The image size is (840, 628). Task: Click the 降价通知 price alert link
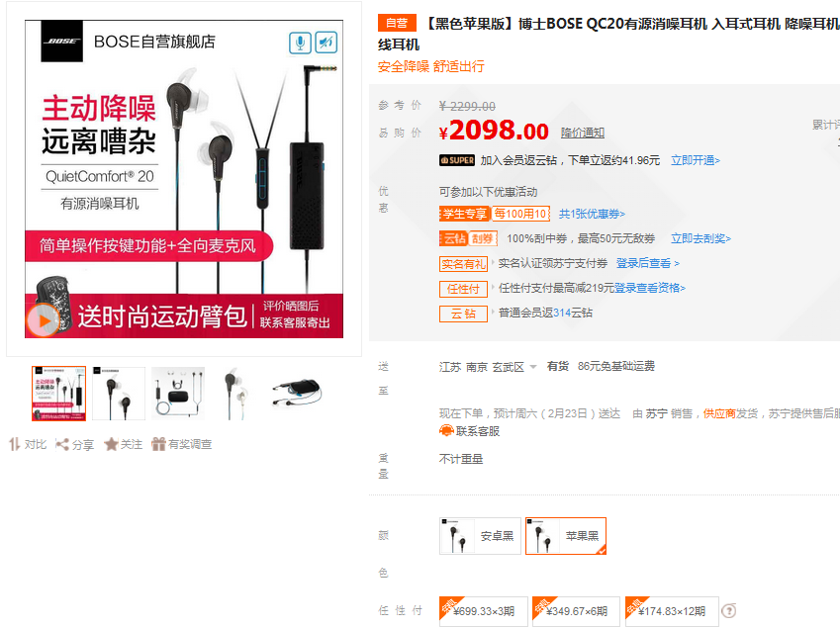pos(583,133)
